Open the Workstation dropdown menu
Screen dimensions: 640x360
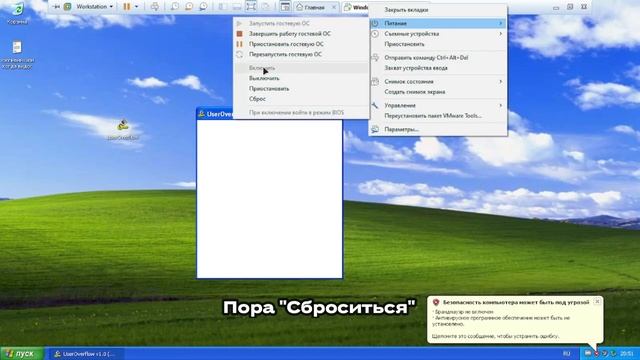point(94,7)
